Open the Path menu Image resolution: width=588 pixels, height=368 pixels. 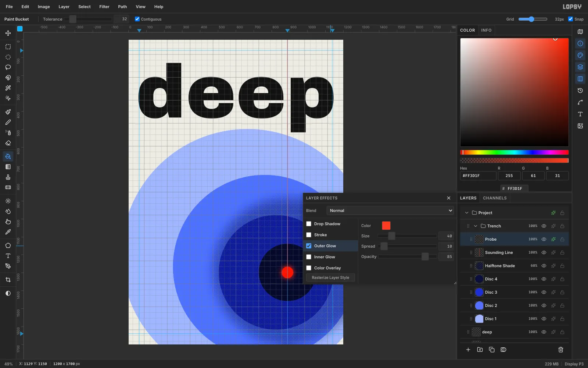point(122,7)
